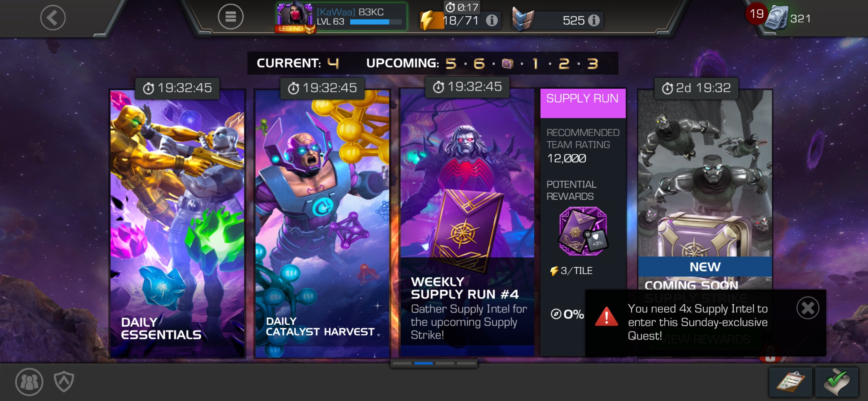Viewport: 868px width, 401px height.
Task: Select Weekly Supply Run #4 quest
Action: tap(467, 222)
